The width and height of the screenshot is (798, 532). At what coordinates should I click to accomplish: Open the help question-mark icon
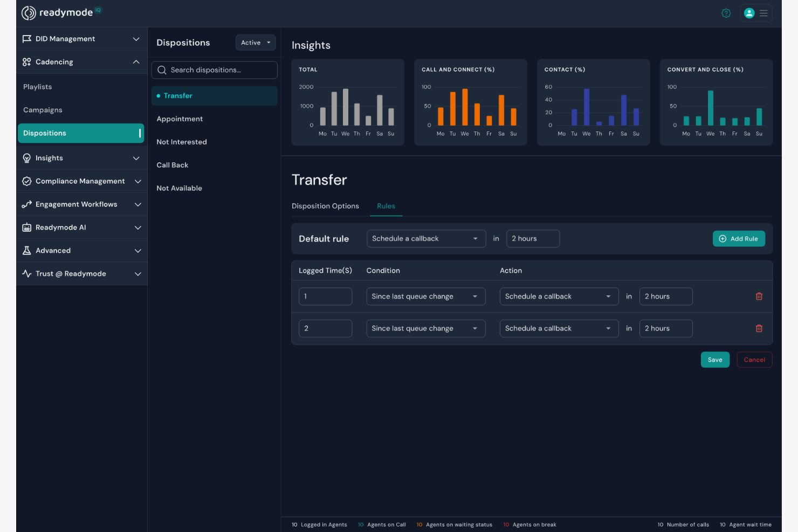coord(726,13)
